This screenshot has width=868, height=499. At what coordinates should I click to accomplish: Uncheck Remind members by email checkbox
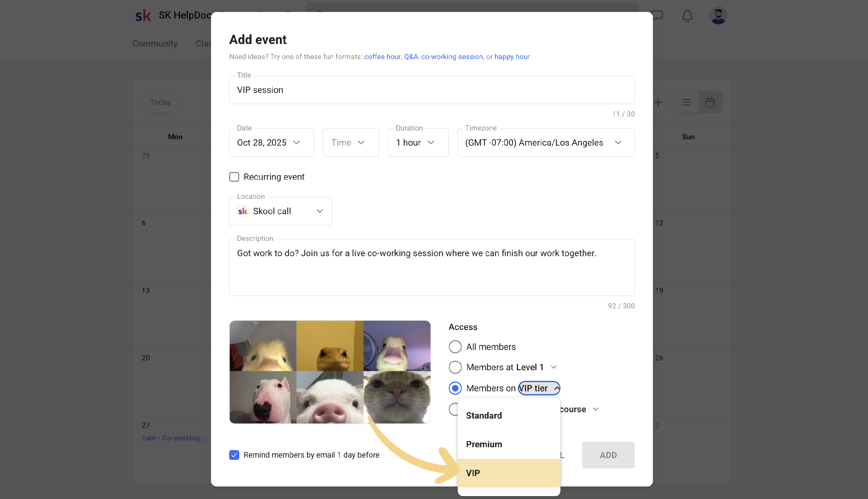tap(234, 455)
